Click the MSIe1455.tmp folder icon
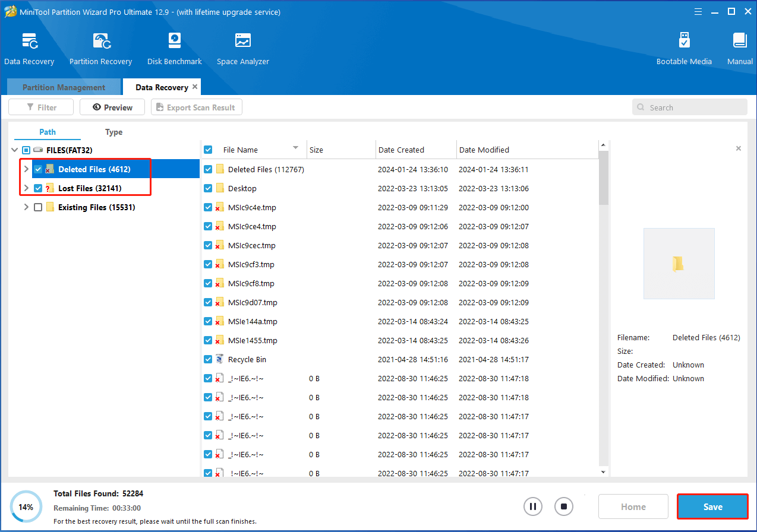The height and width of the screenshot is (532, 757). point(219,340)
